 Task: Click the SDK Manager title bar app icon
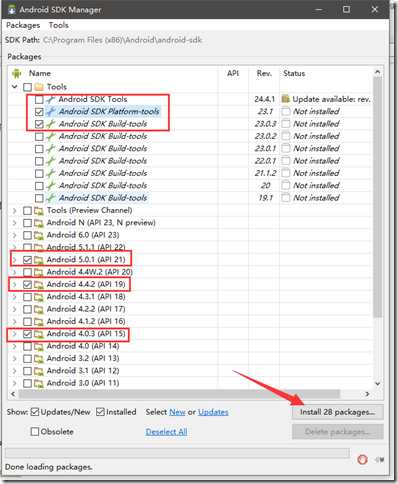tap(12, 9)
